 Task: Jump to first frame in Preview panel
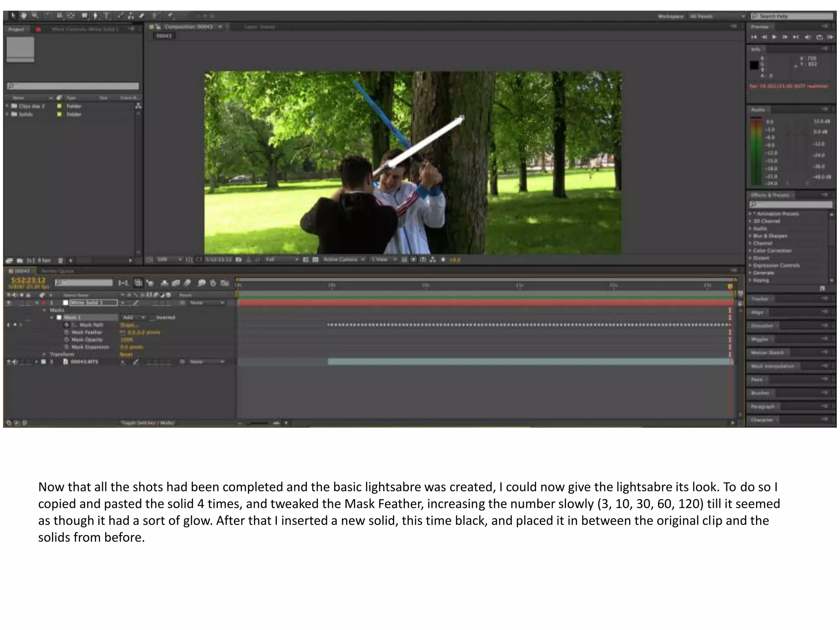tap(754, 37)
